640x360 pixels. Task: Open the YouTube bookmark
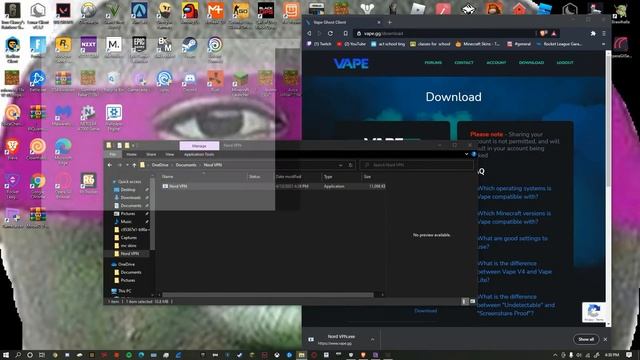[351, 44]
